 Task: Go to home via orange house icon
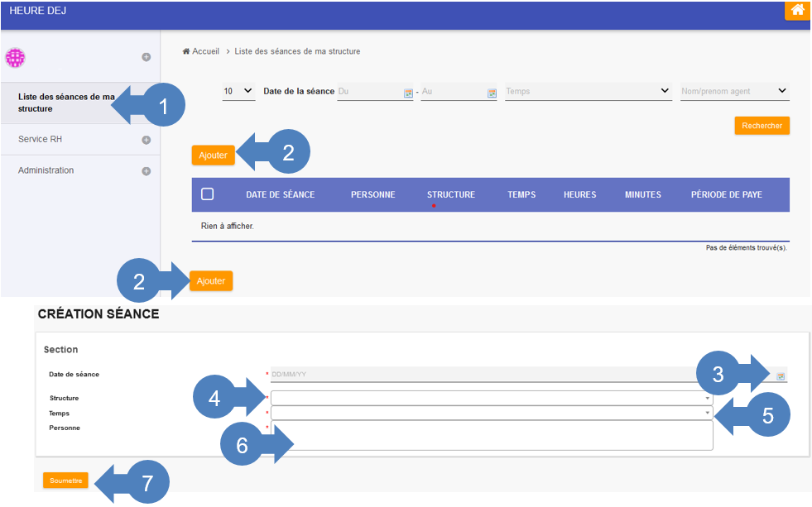point(797,11)
